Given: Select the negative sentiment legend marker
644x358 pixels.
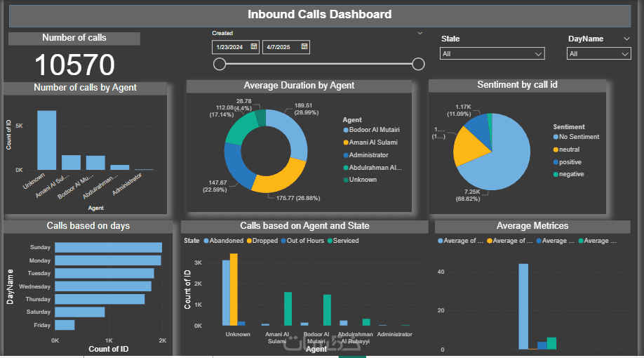Looking at the screenshot, I should (556, 174).
